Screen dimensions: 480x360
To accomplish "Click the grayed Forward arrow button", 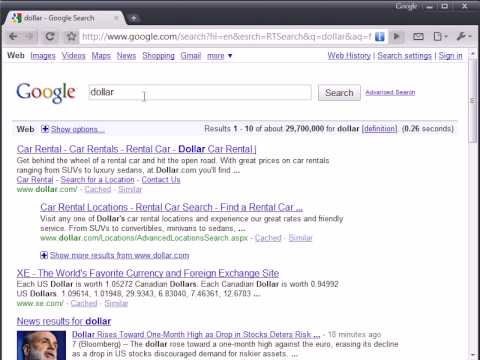I will (x=29, y=36).
